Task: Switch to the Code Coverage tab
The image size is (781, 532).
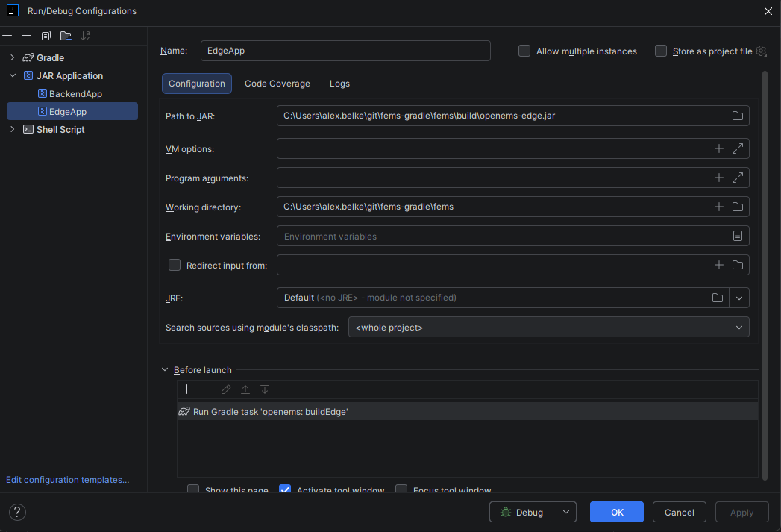Action: click(277, 84)
